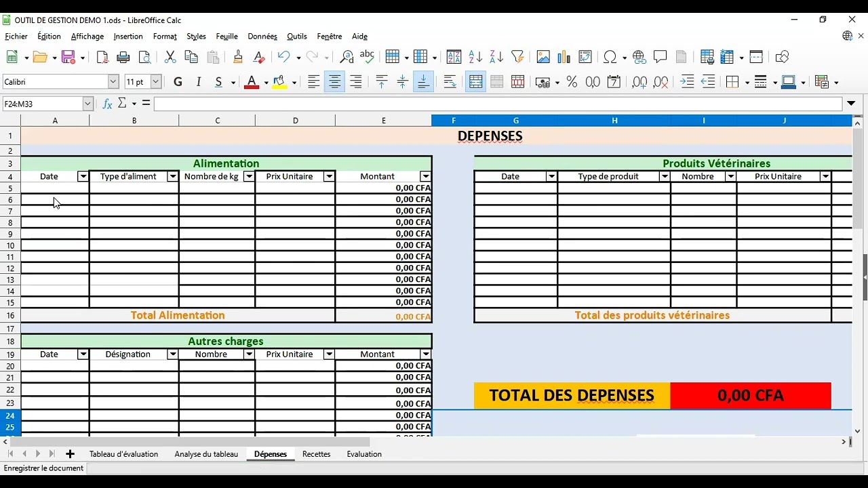The width and height of the screenshot is (868, 488).
Task: Open the font size dropdown
Action: [155, 82]
